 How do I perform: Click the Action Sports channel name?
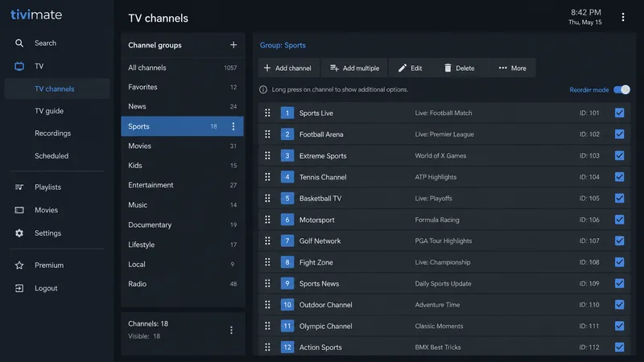click(320, 348)
